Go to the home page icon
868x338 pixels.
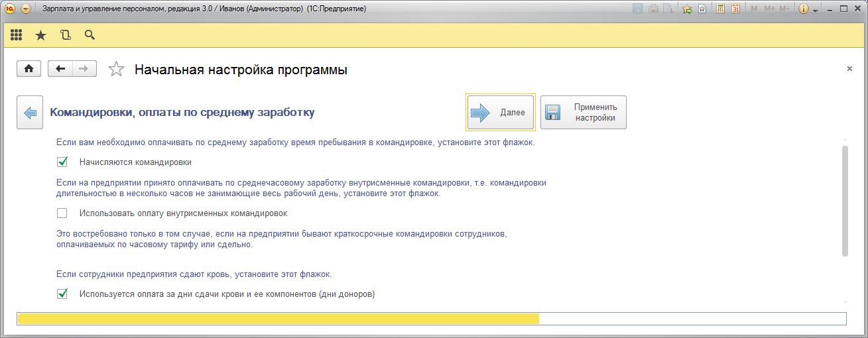[29, 69]
